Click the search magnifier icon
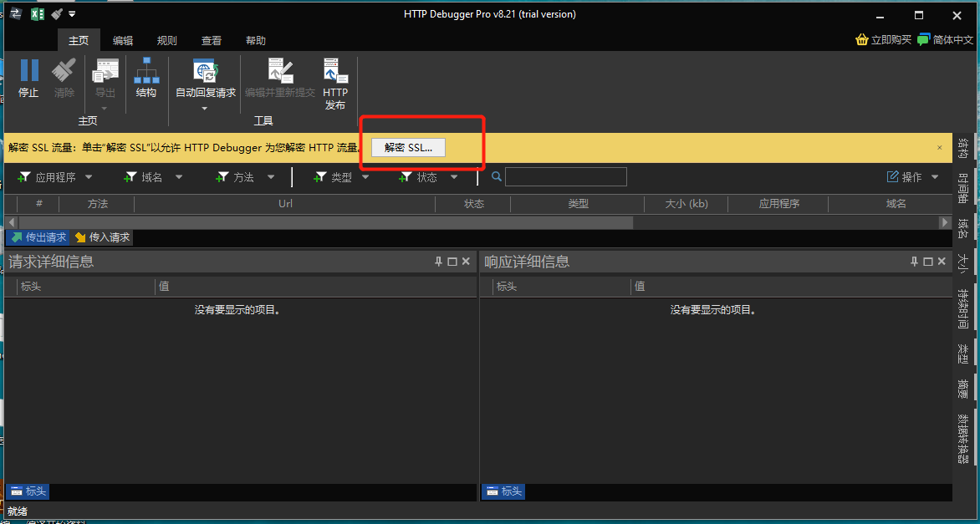Image resolution: width=980 pixels, height=524 pixels. tap(497, 176)
